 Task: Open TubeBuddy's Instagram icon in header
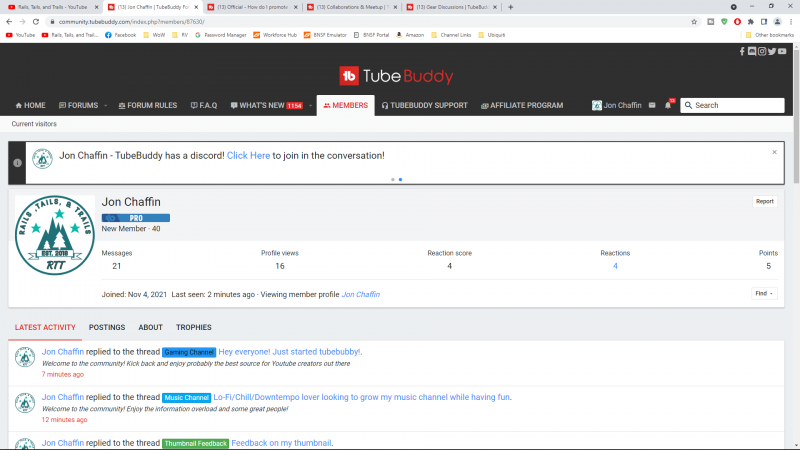coord(761,51)
